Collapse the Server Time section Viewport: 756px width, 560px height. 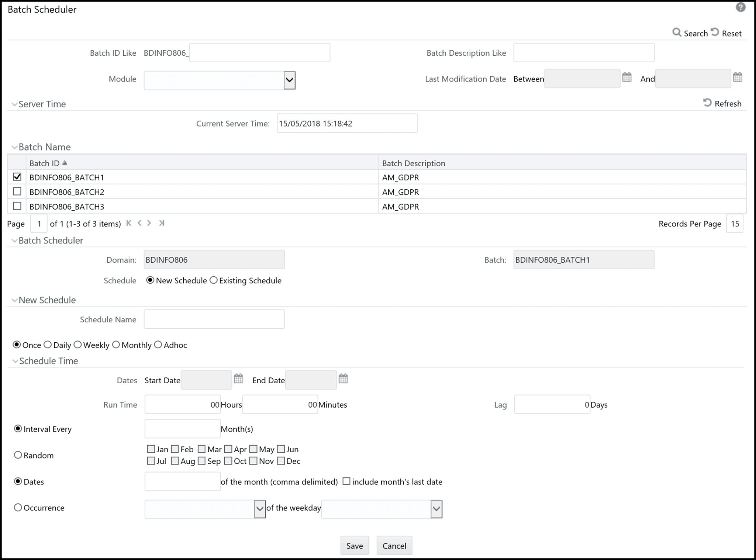[15, 104]
